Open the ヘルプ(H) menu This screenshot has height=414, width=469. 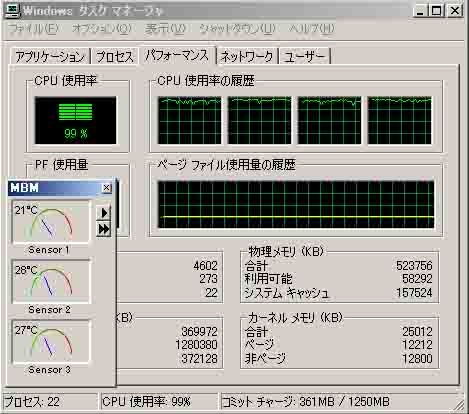311,29
